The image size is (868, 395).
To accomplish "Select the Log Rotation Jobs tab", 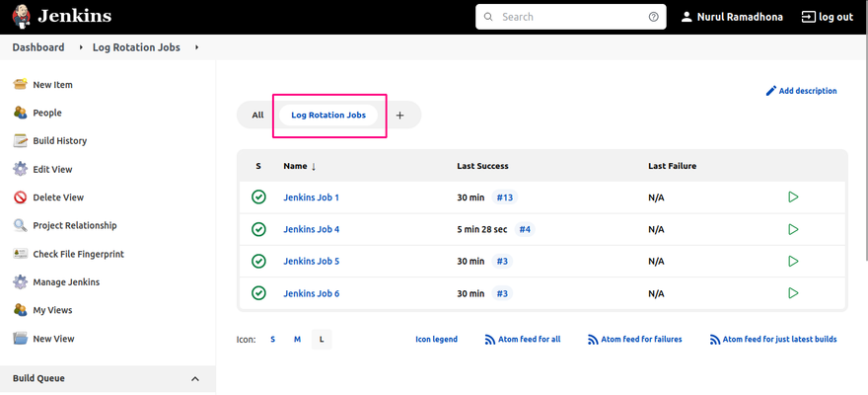I will point(328,116).
